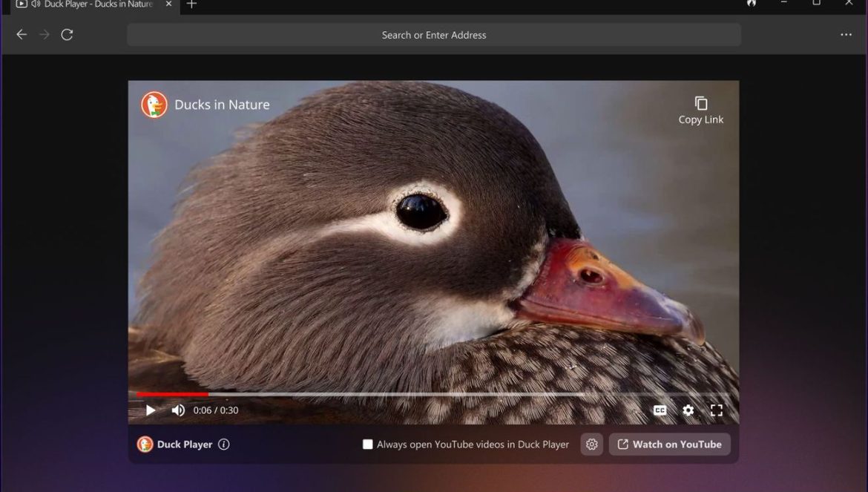
Task: Open the three-dot browser menu
Action: [x=846, y=34]
